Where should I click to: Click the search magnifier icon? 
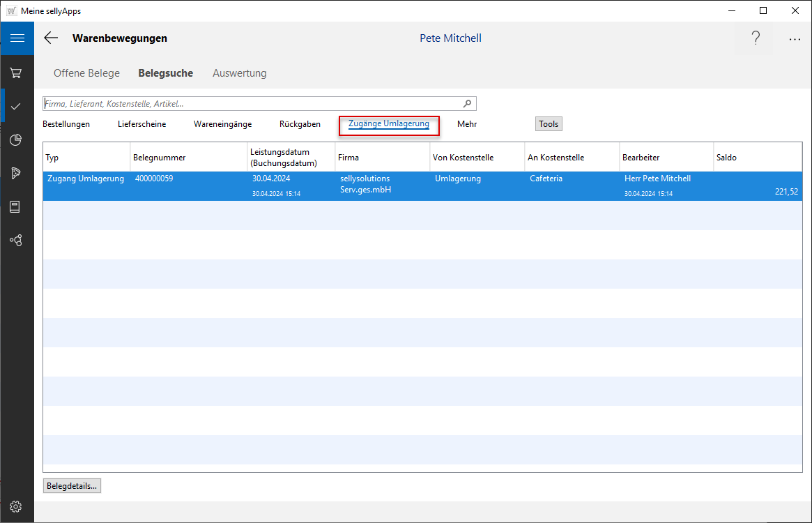pos(468,104)
